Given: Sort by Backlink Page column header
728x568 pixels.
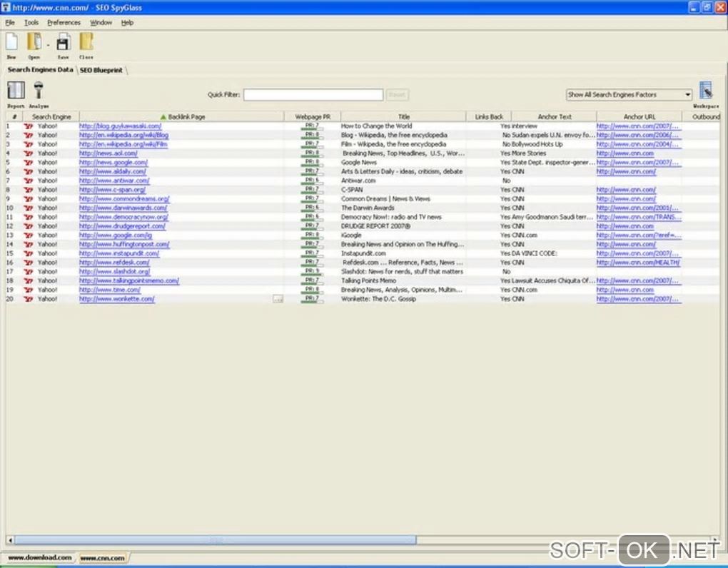Looking at the screenshot, I should (x=182, y=117).
